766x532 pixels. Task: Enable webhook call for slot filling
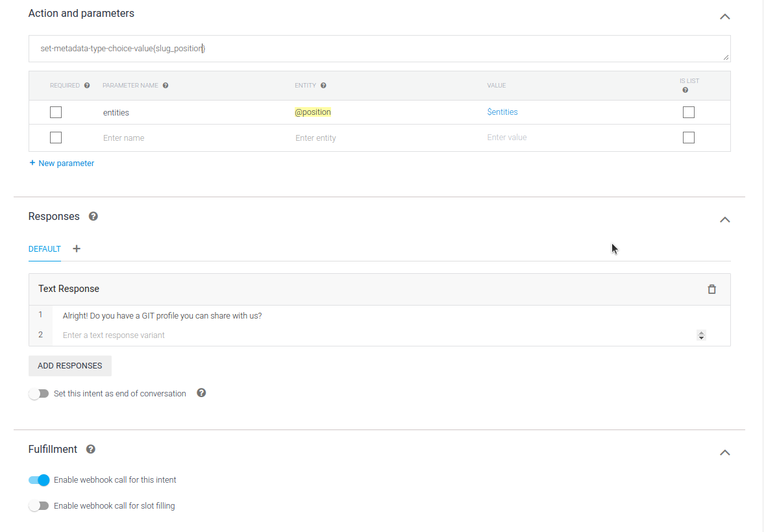(39, 505)
